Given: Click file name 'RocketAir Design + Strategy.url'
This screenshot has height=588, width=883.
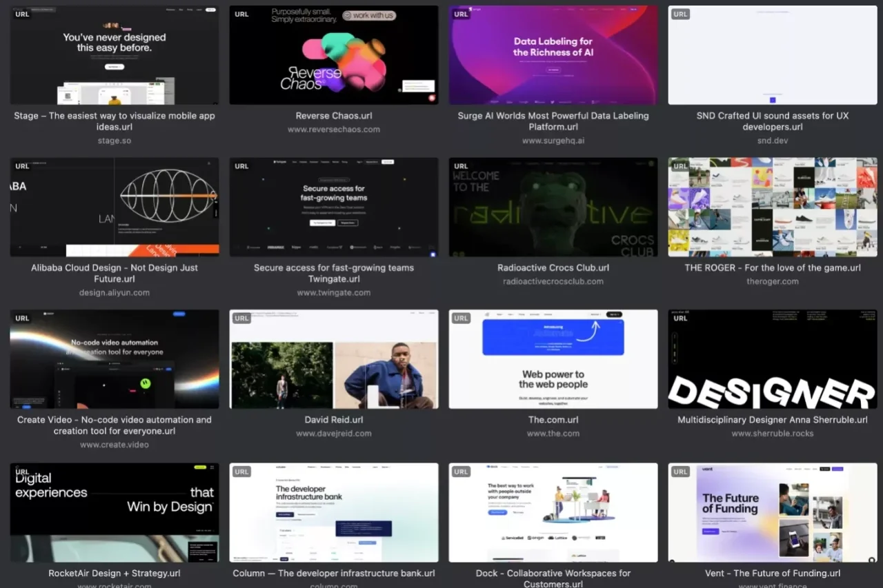Looking at the screenshot, I should coord(115,574).
